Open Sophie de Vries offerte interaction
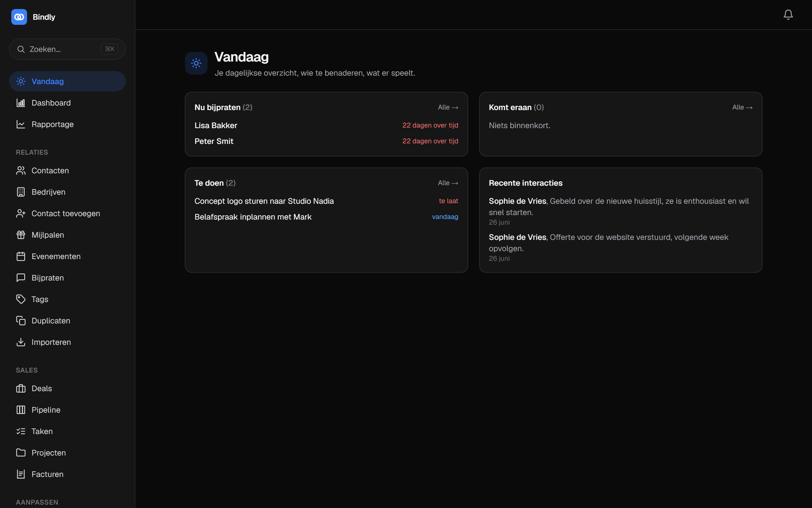Viewport: 812px width, 508px height. tap(620, 247)
